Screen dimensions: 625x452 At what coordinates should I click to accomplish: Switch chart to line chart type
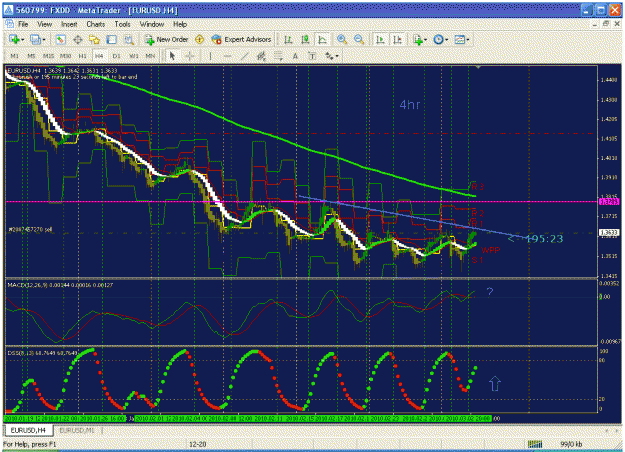(x=322, y=39)
